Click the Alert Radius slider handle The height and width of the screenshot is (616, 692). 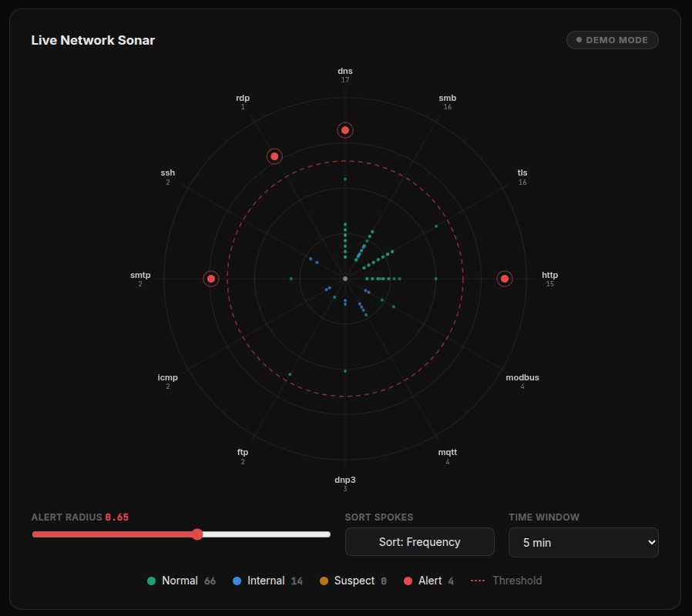(197, 534)
